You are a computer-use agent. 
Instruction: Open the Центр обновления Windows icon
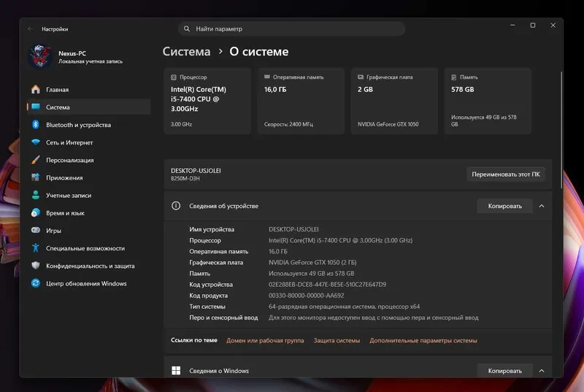(x=36, y=283)
